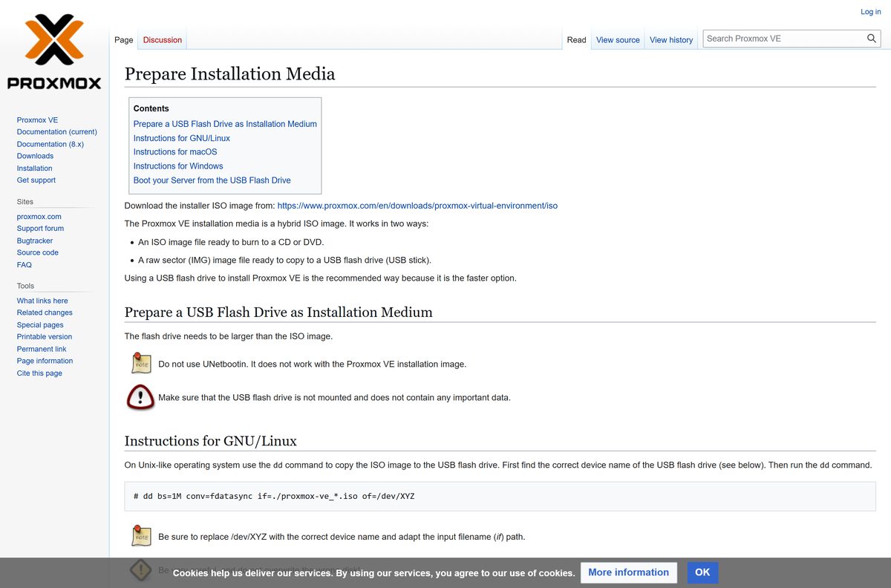The image size is (891, 588).
Task: Open Special pages link
Action: pos(40,325)
